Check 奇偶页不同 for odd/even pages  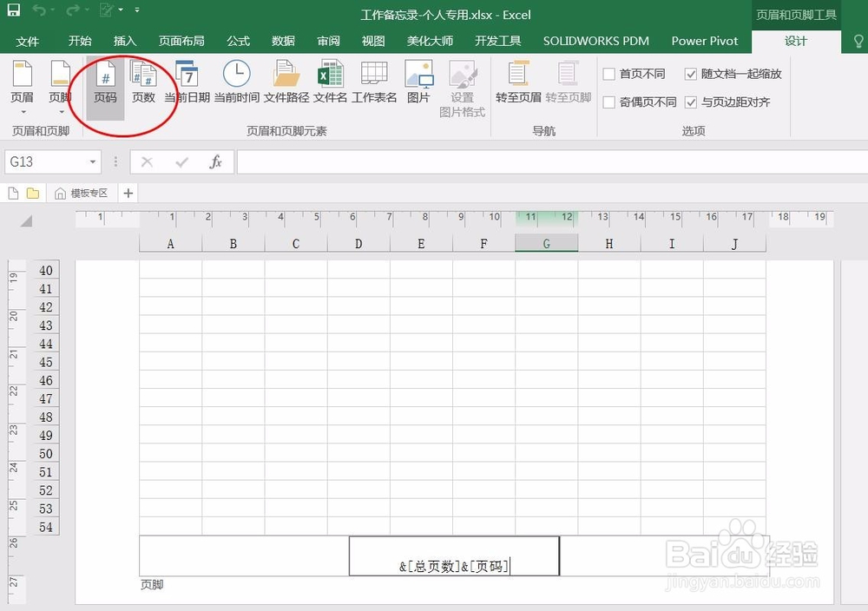pos(609,102)
